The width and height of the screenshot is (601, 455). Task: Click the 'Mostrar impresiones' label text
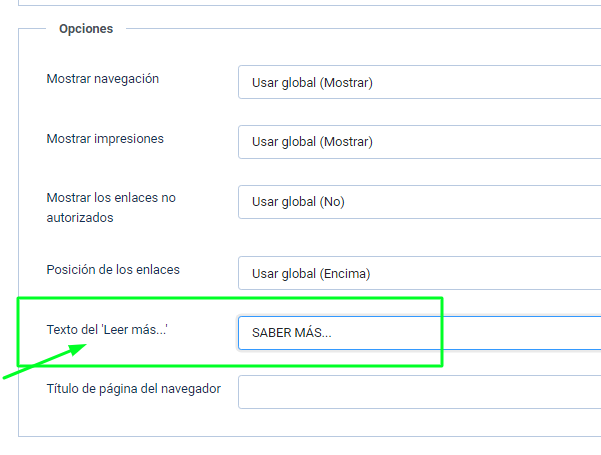click(105, 138)
